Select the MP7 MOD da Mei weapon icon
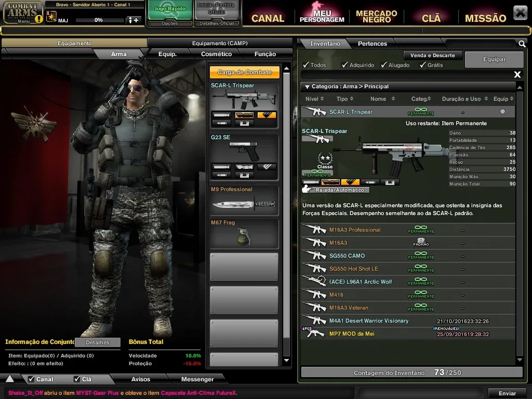Viewport: 532px width, 399px height. pos(315,334)
